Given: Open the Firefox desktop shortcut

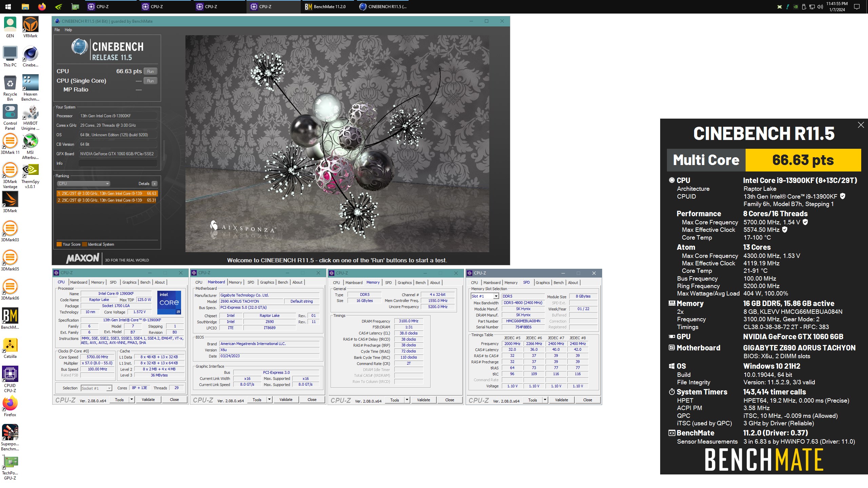Looking at the screenshot, I should click(x=10, y=406).
